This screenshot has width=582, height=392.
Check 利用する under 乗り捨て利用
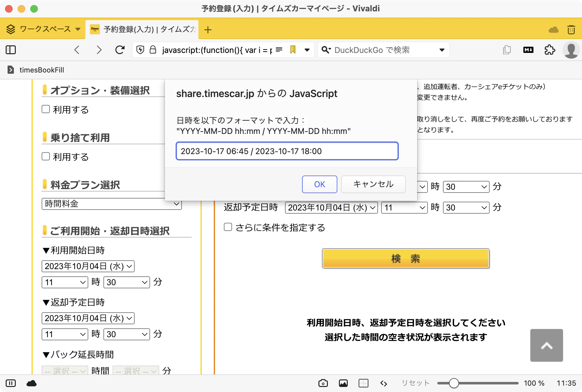click(x=46, y=156)
